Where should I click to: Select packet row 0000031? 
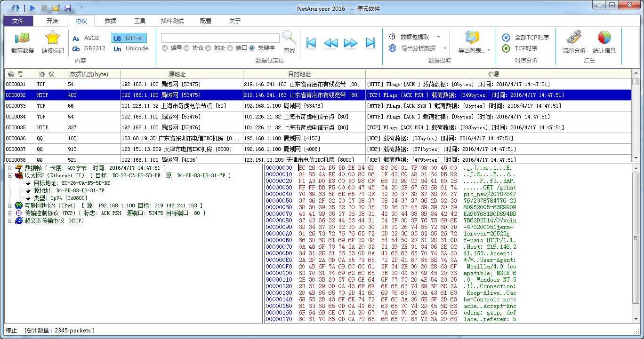[x=318, y=84]
